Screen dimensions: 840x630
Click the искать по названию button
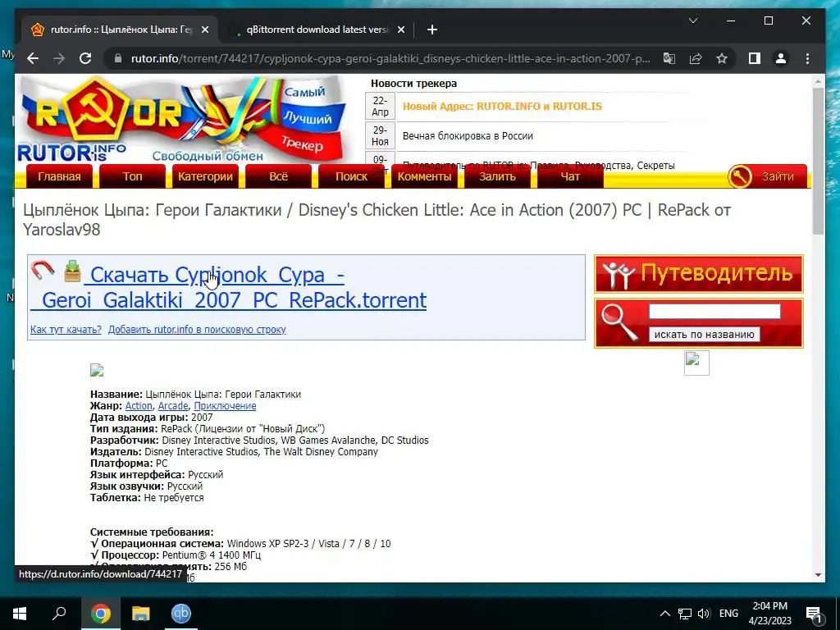tap(704, 335)
